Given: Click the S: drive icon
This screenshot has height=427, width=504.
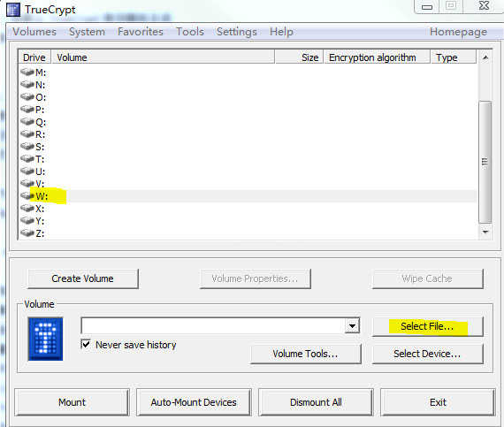Looking at the screenshot, I should [27, 146].
